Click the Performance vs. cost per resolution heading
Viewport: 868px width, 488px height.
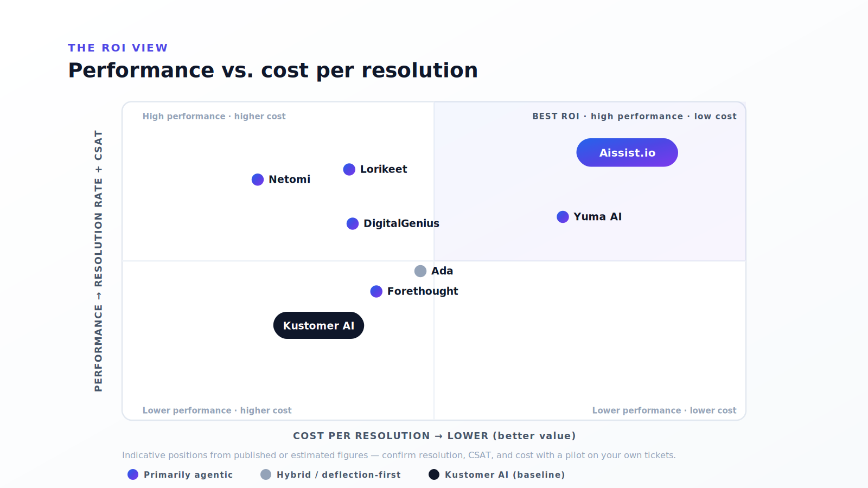(273, 70)
